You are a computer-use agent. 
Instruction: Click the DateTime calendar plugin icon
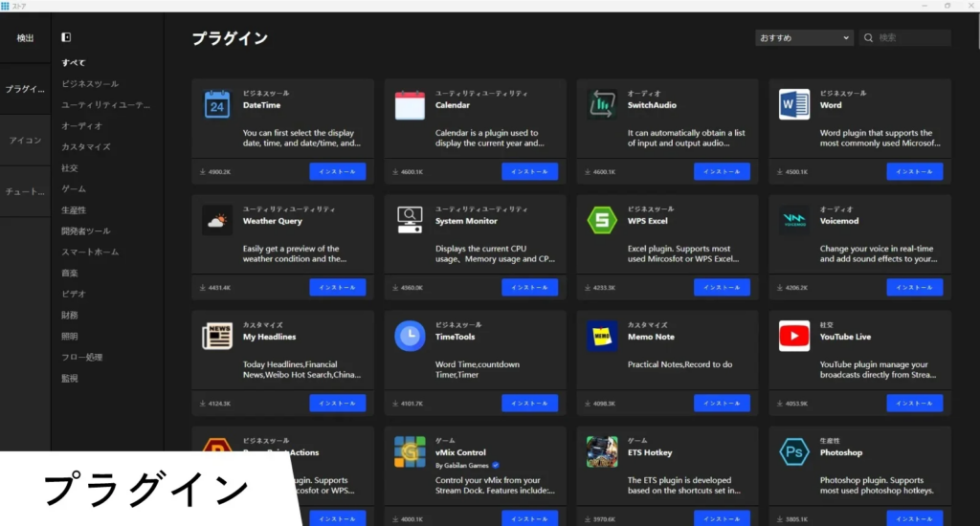tap(217, 104)
